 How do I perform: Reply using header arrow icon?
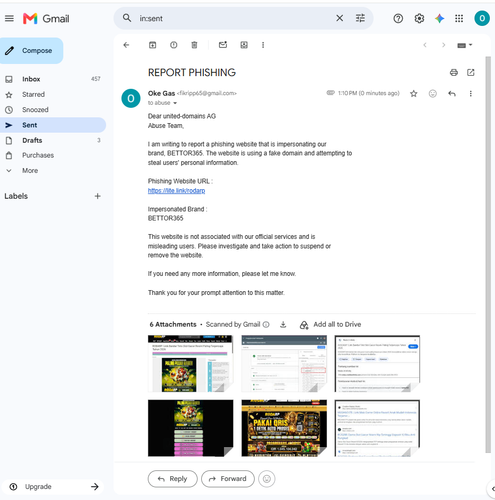click(x=452, y=94)
